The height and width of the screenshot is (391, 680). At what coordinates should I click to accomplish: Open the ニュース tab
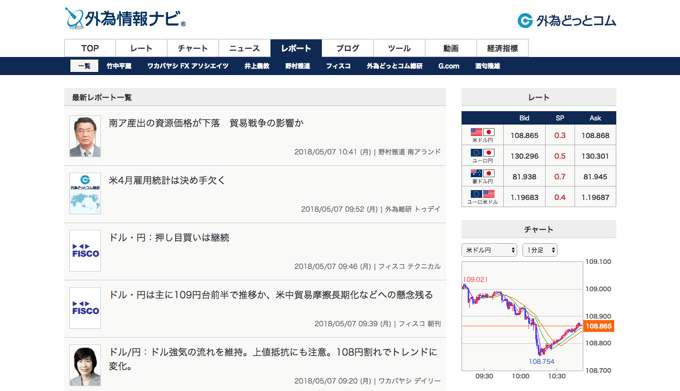[x=245, y=48]
